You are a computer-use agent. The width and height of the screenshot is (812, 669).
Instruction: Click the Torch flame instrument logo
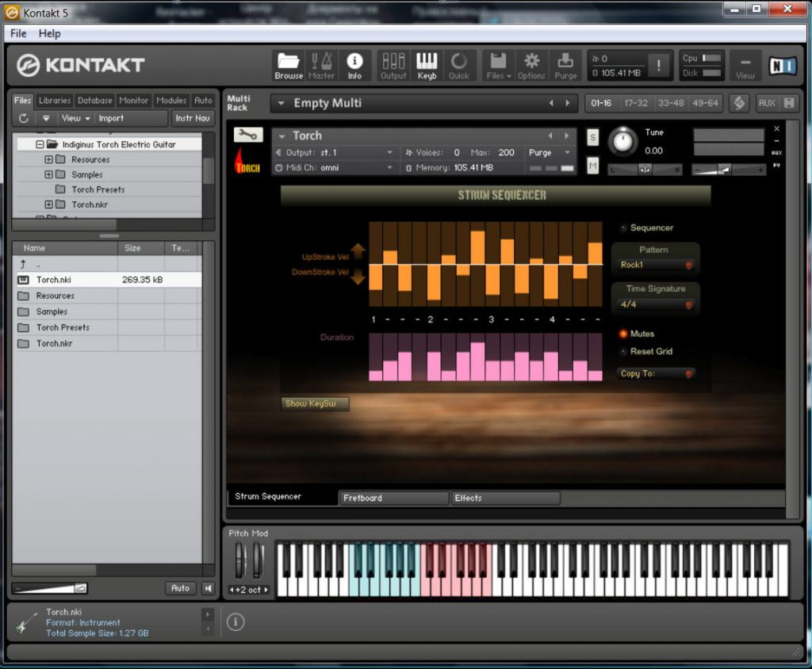pos(247,161)
